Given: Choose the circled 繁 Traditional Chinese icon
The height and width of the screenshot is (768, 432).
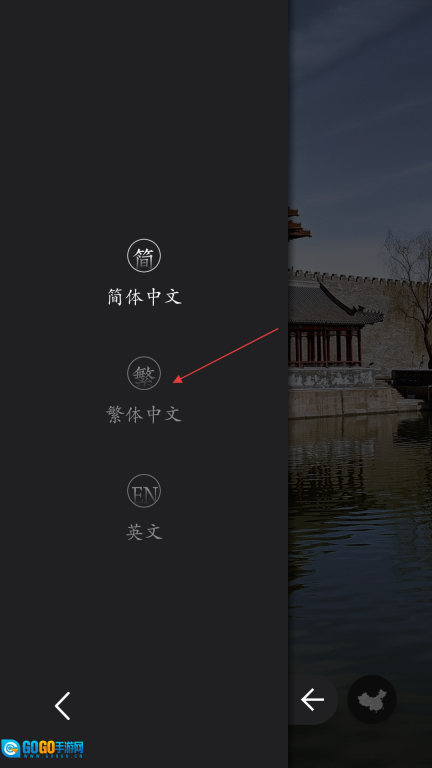Looking at the screenshot, I should pos(144,373).
